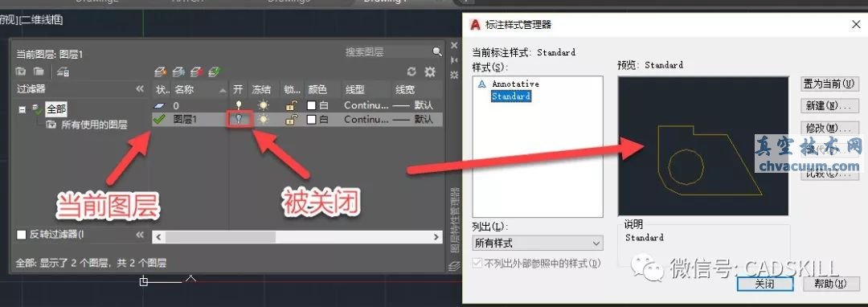The width and height of the screenshot is (868, 307).
Task: Click the 置为当前 button
Action: click(829, 84)
